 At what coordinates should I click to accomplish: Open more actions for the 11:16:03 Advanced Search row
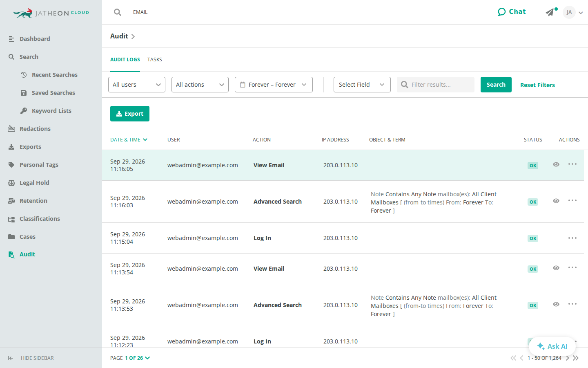[x=572, y=201]
